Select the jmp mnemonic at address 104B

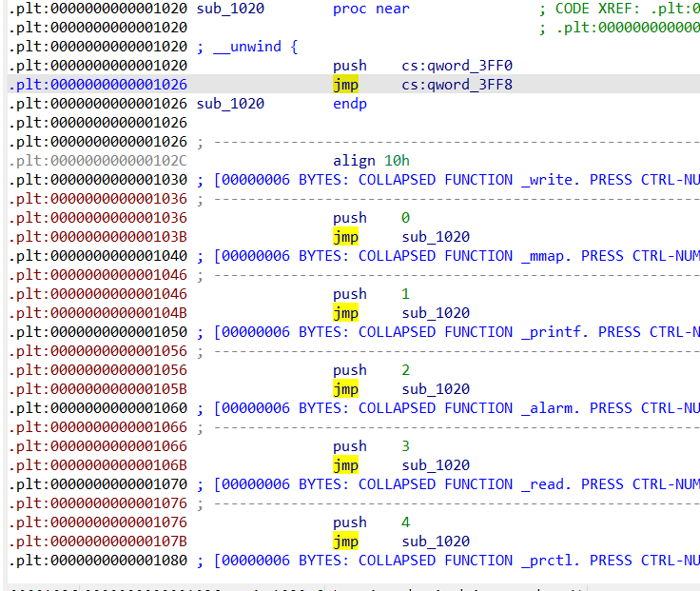pyautogui.click(x=345, y=313)
